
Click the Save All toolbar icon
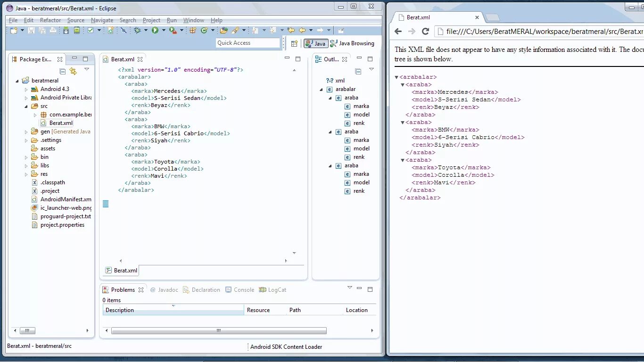pyautogui.click(x=42, y=30)
